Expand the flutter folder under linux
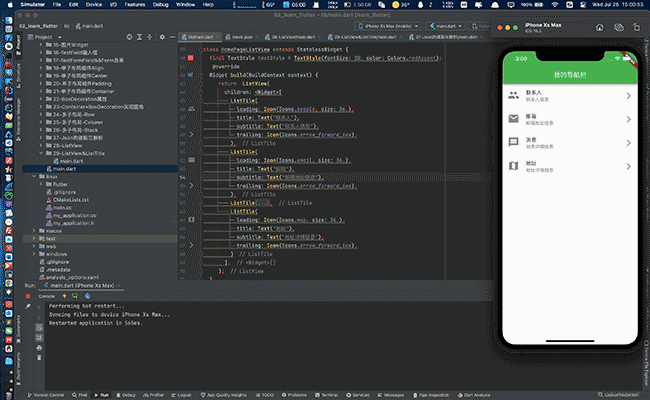The height and width of the screenshot is (400, 650). point(41,184)
